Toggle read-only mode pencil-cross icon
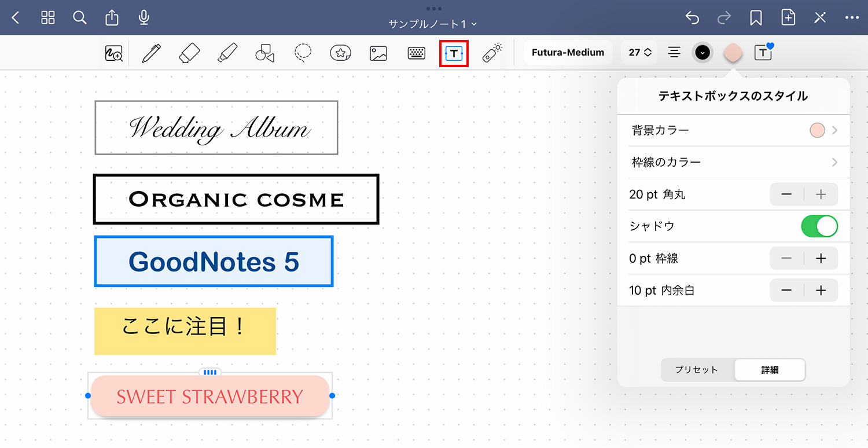The image size is (868, 448). pyautogui.click(x=820, y=18)
